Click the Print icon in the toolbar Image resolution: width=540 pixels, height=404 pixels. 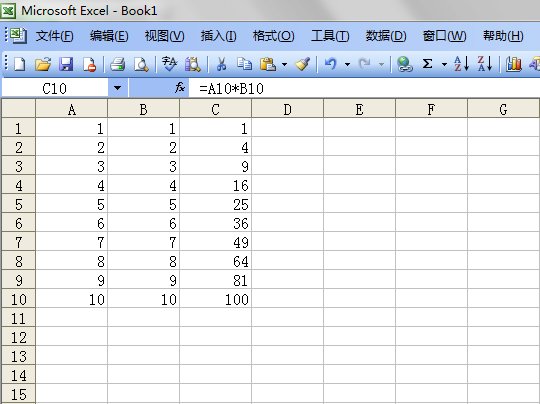click(x=117, y=64)
